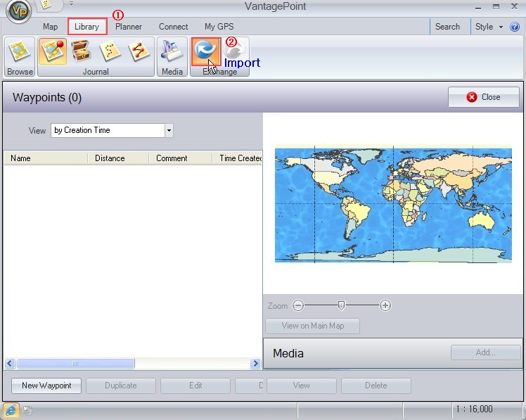The height and width of the screenshot is (420, 526).
Task: Minimize the VantagePoint window
Action: click(478, 7)
